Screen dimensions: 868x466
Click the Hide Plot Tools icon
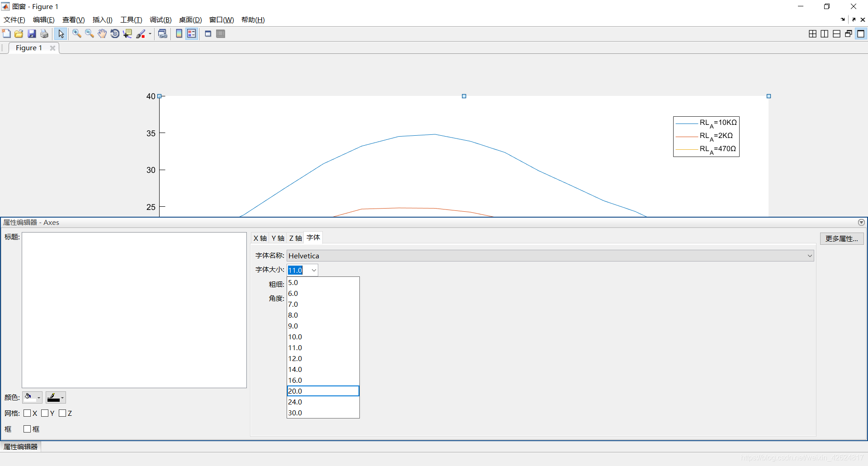pos(208,33)
